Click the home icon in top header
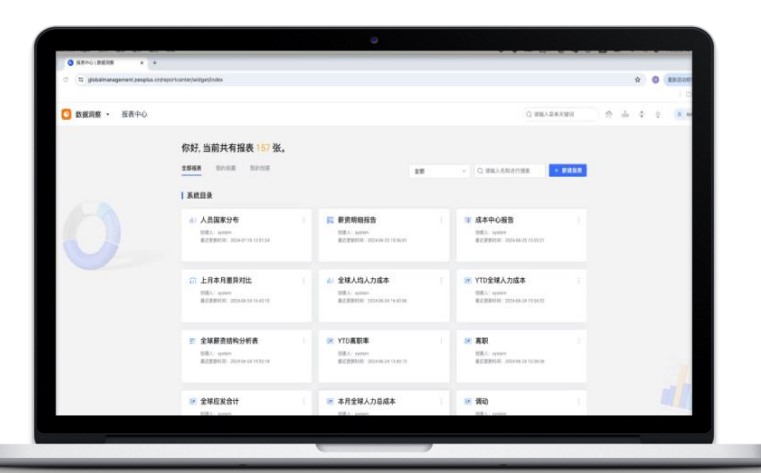This screenshot has width=761, height=473. (609, 114)
